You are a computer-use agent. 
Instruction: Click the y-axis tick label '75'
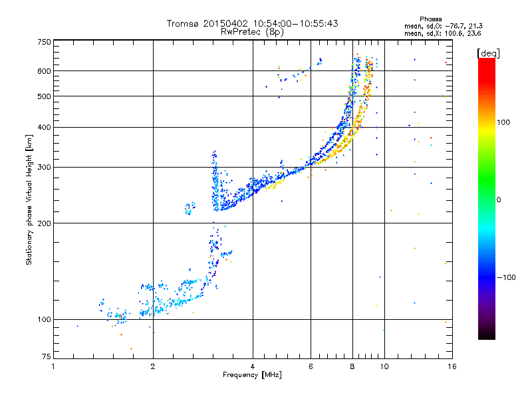pyautogui.click(x=47, y=356)
